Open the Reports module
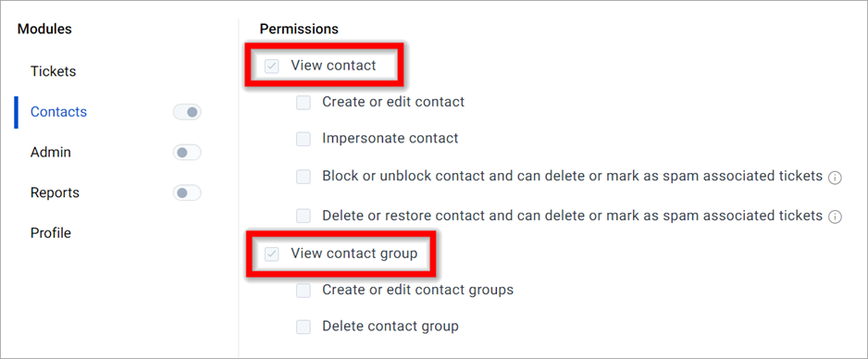This screenshot has width=868, height=359. coord(55,192)
